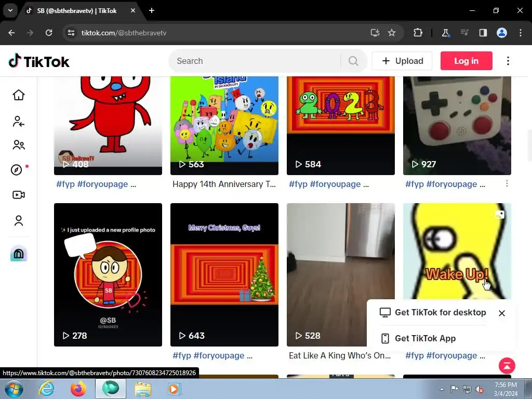Click the TikTok logo
Viewport: 532px width, 399px height.
point(39,61)
